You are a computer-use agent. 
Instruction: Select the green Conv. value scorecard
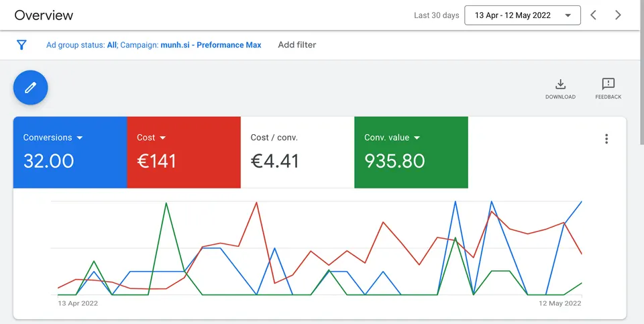click(411, 152)
